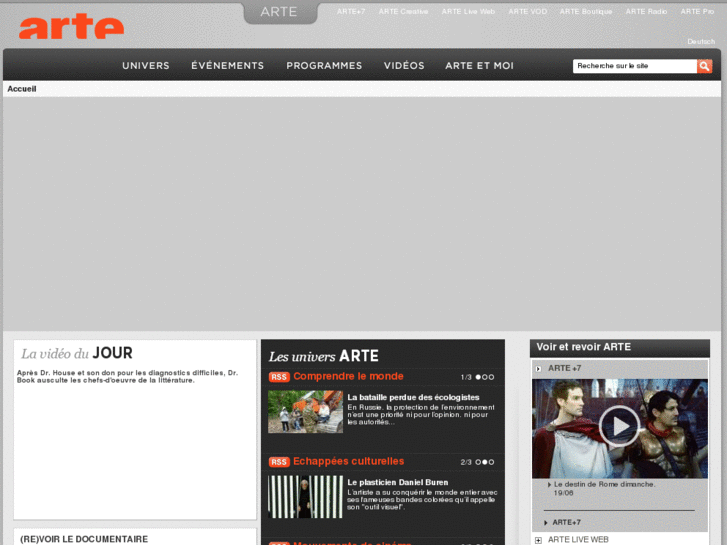Viewport: 727px width, 545px height.
Task: Click arrow beside Le destin de Rome
Action: [x=549, y=484]
